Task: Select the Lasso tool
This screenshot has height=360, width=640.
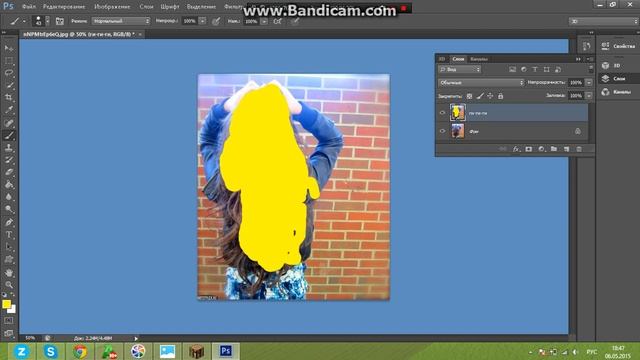Action: tap(9, 73)
